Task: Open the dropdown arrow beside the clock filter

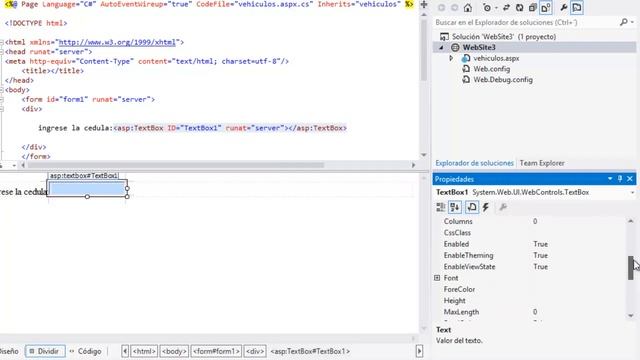Action: 496,8
